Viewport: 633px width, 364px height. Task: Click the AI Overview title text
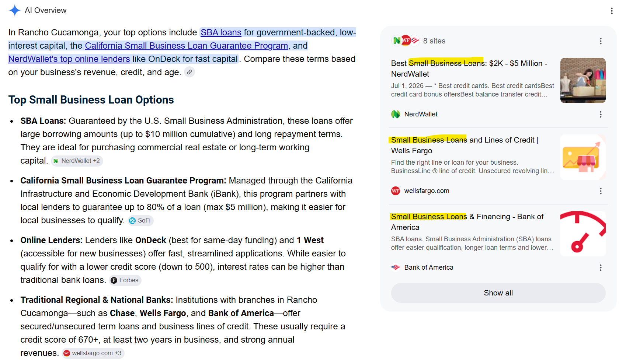point(46,10)
